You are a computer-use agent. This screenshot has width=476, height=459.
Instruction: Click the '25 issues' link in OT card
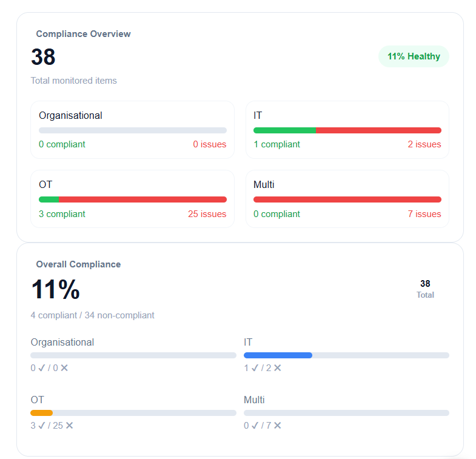[x=207, y=214]
